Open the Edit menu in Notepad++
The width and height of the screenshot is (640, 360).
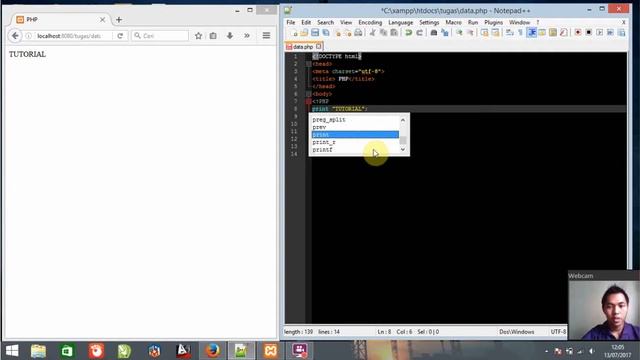pyautogui.click(x=306, y=22)
